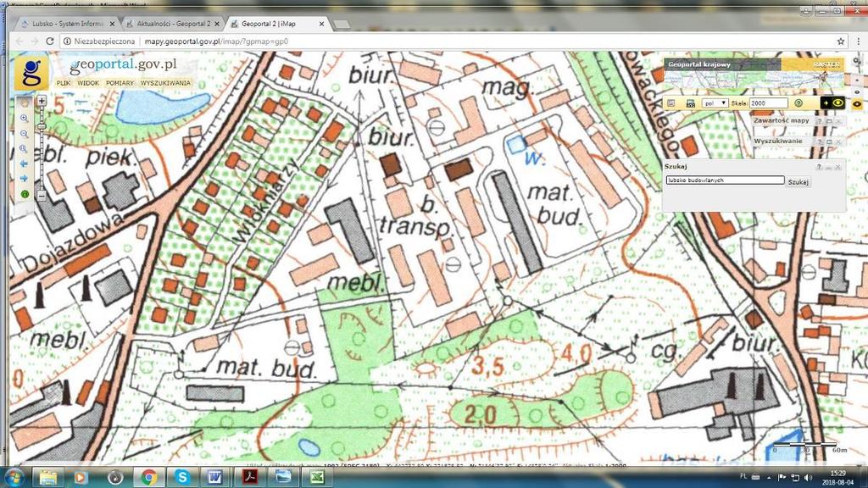Open Microsoft Word from taskbar
The width and height of the screenshot is (868, 488).
coord(215,476)
